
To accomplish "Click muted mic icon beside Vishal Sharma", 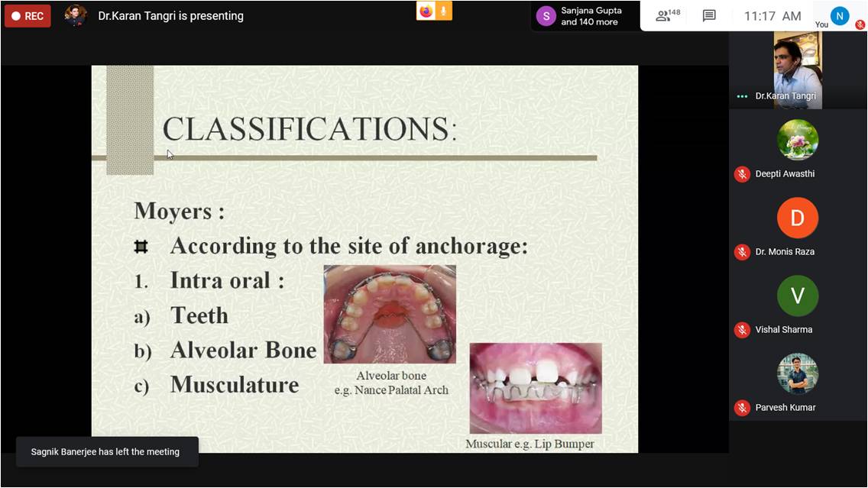I will pos(742,330).
